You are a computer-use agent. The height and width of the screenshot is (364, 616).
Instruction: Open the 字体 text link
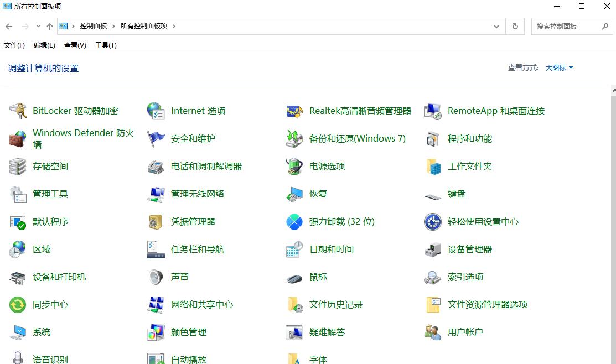coord(318,359)
